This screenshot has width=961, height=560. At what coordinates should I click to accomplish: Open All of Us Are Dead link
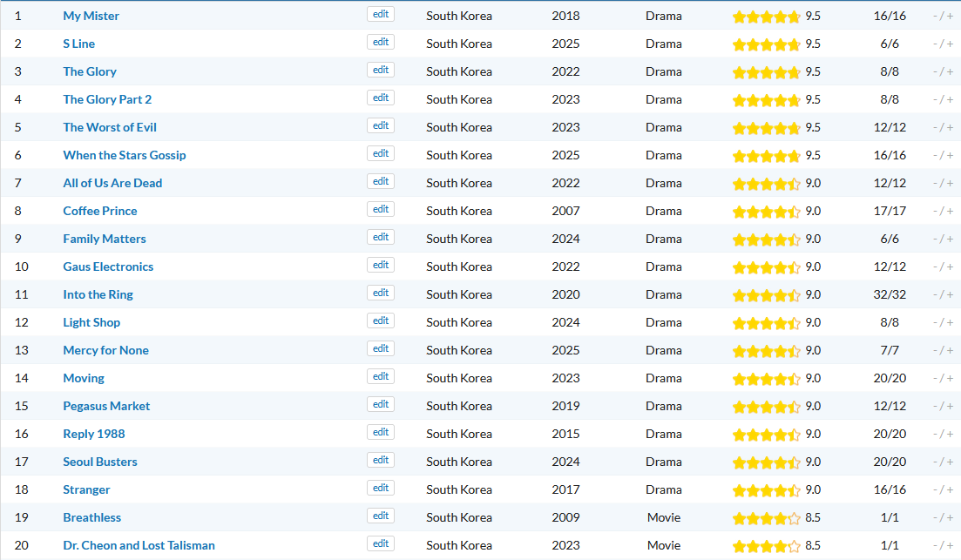click(112, 183)
